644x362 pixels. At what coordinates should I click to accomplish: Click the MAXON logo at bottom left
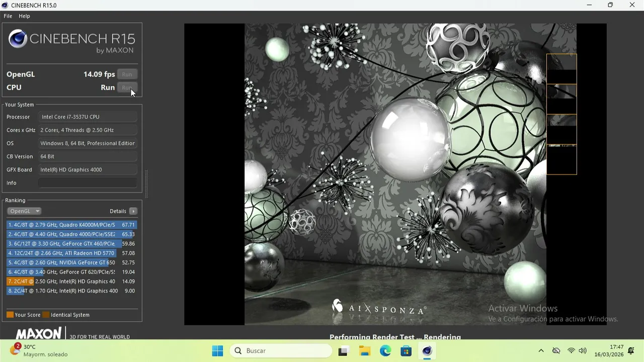[38, 333]
